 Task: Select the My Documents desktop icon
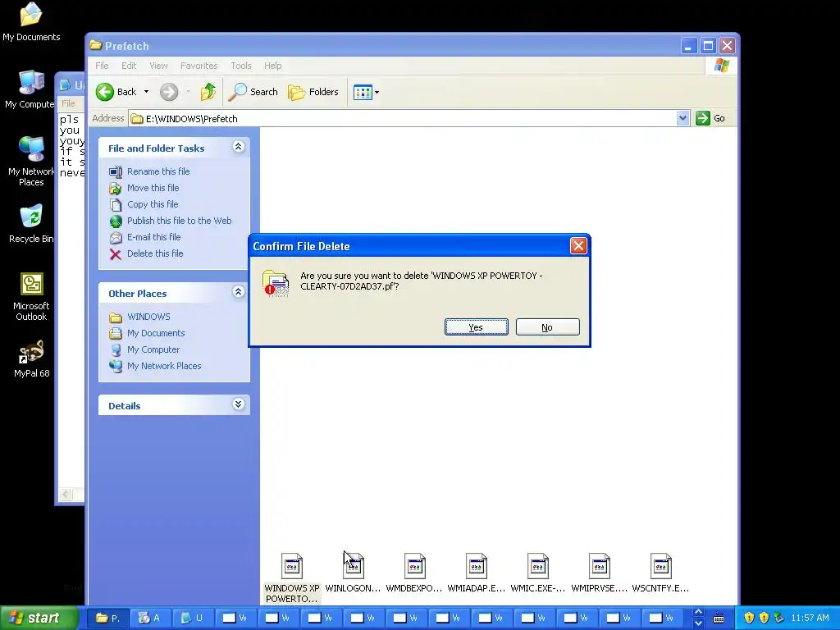31,16
